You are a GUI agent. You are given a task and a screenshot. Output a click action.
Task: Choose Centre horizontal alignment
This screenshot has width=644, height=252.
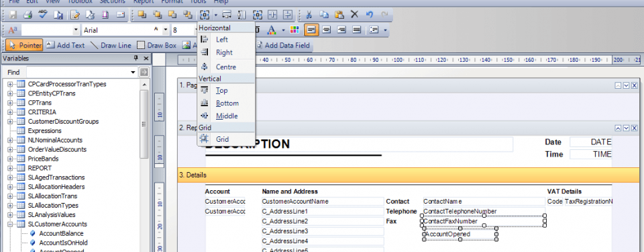226,67
